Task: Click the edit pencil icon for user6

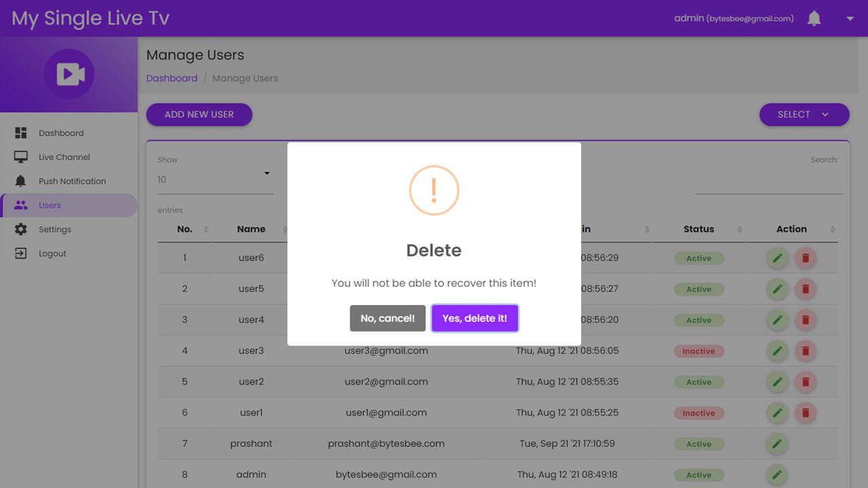Action: pos(777,258)
